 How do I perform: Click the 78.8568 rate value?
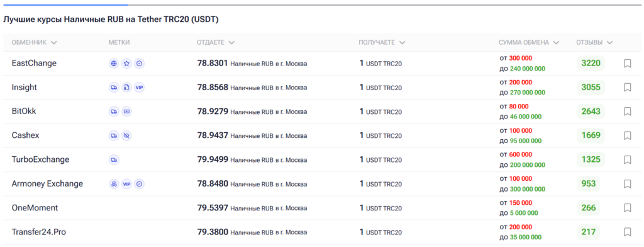pyautogui.click(x=213, y=88)
